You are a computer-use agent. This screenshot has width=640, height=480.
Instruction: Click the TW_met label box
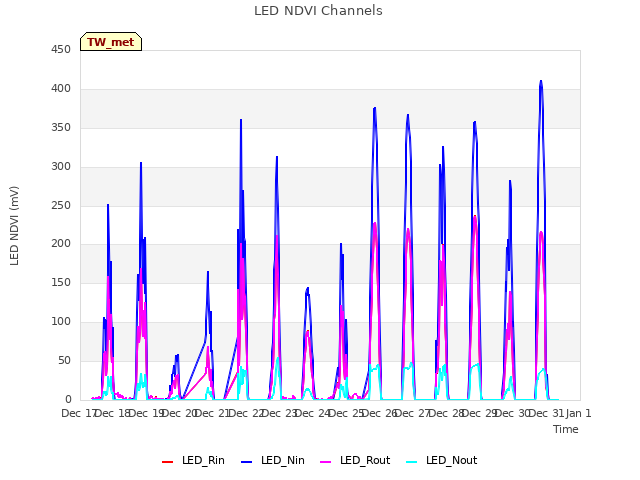(x=111, y=42)
